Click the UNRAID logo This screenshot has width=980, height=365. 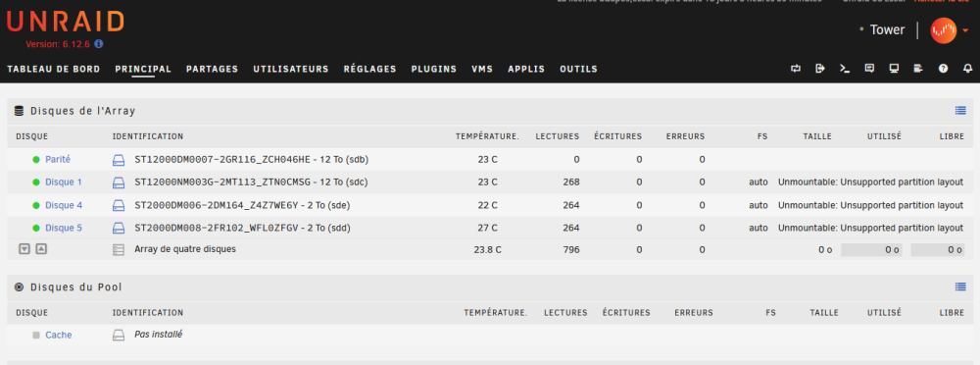pyautogui.click(x=65, y=23)
